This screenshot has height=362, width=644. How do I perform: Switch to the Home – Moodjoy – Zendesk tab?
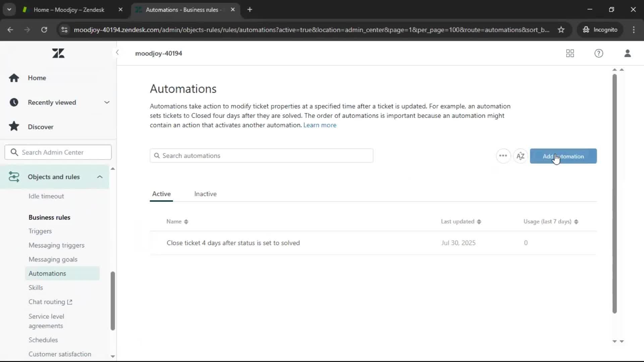69,10
